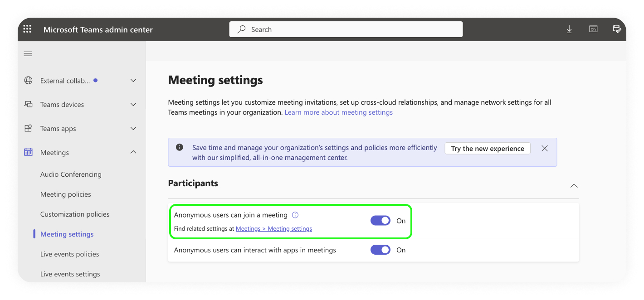
Task: Open Meeting policies page
Action: (66, 194)
